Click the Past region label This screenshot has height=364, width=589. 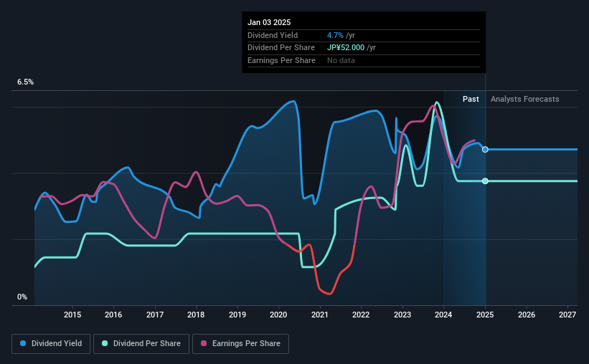pos(471,99)
